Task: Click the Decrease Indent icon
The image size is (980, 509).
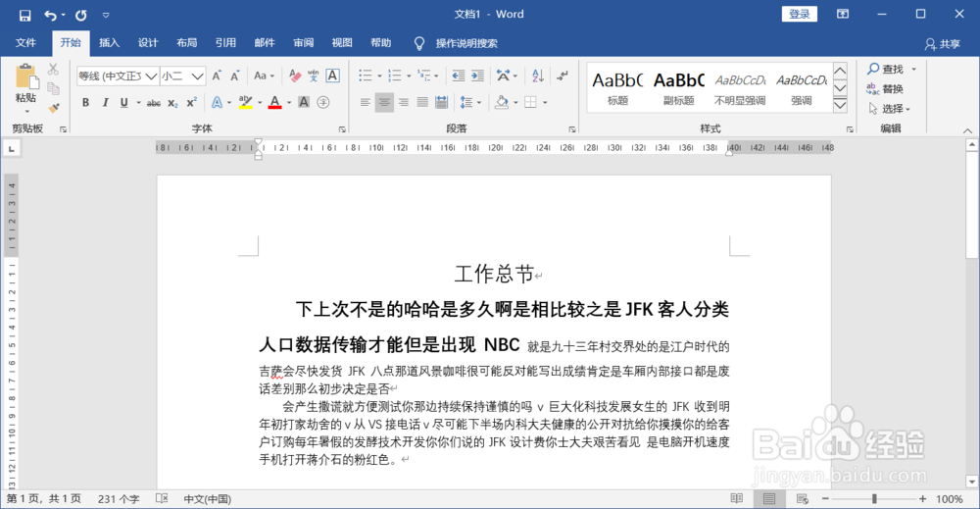Action: coord(458,76)
